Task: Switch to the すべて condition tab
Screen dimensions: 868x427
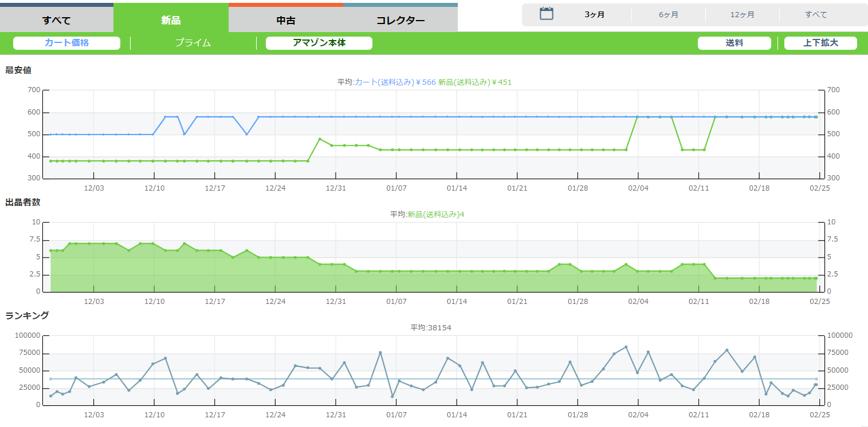Action: pos(57,21)
